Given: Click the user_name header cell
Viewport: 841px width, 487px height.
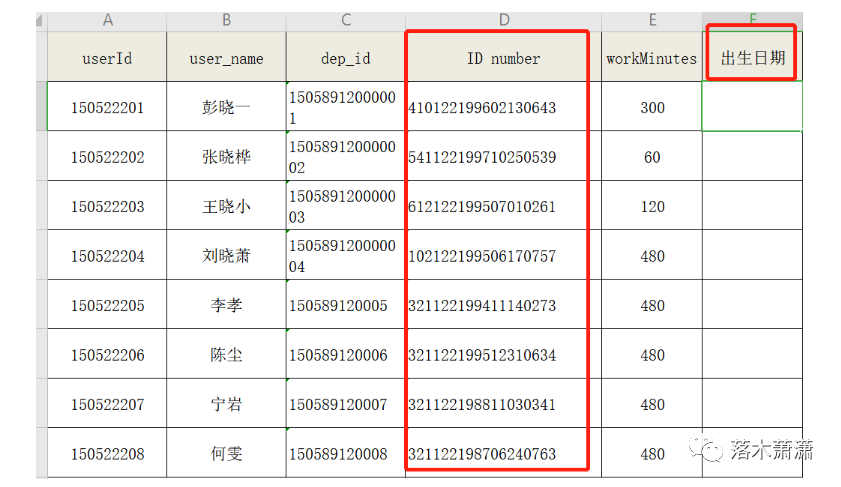Looking at the screenshot, I should coord(226,57).
